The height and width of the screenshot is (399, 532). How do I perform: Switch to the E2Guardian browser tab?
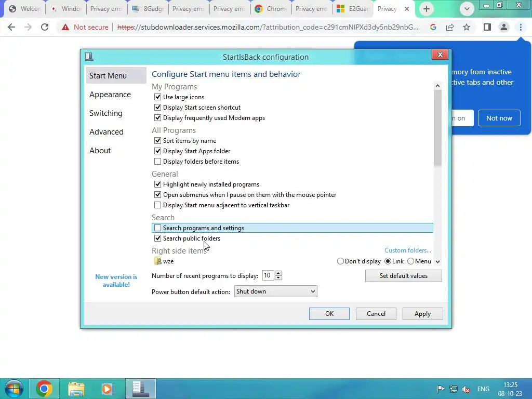(353, 9)
